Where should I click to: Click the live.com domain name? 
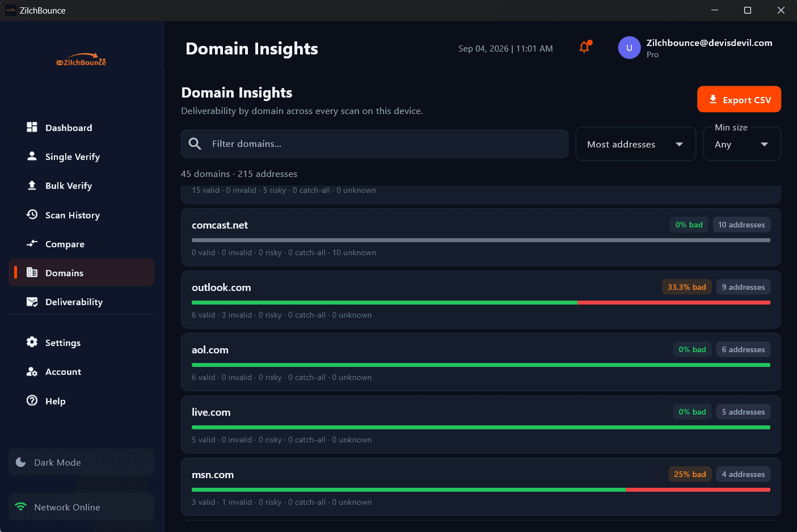(x=211, y=412)
